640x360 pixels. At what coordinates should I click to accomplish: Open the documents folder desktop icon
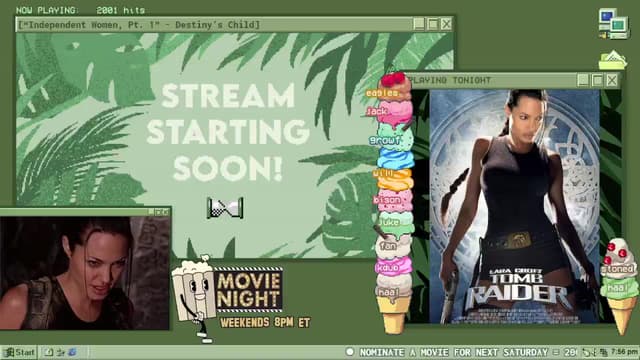[612, 60]
